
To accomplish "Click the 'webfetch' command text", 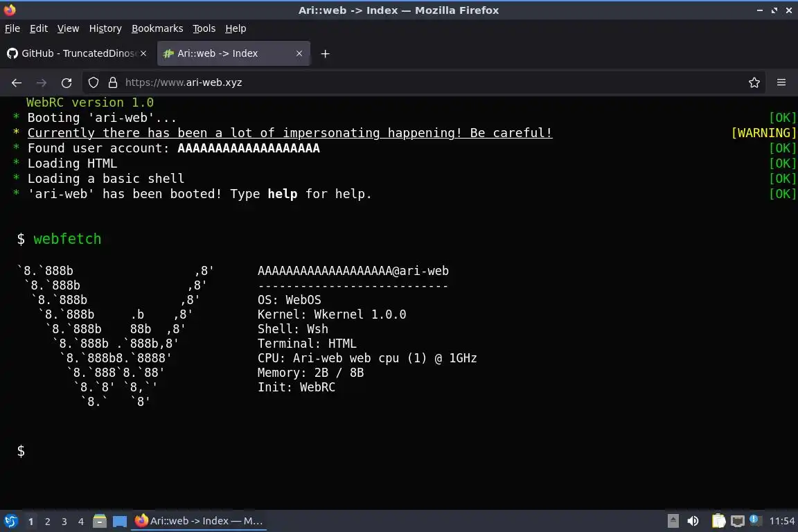I will pos(67,239).
